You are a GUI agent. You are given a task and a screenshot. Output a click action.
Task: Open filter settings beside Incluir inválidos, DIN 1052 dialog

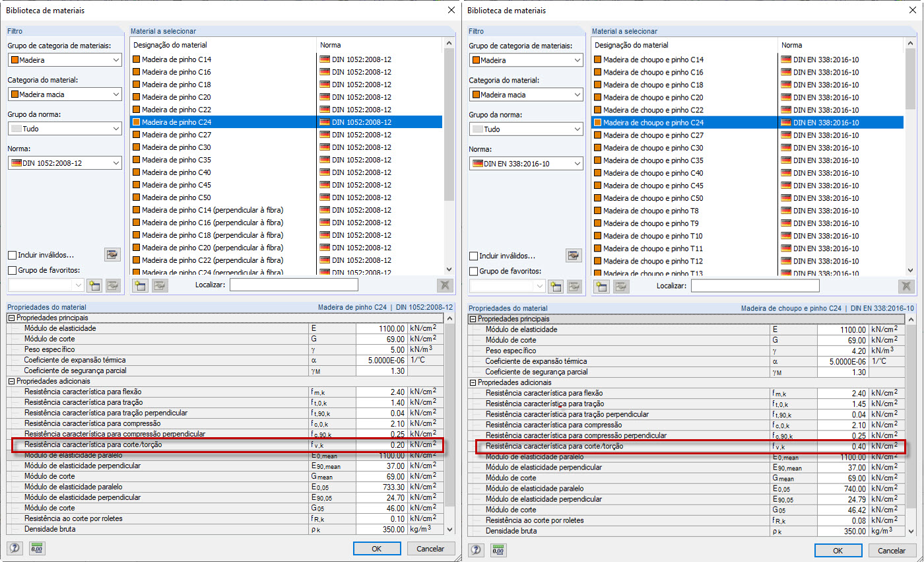coord(112,255)
